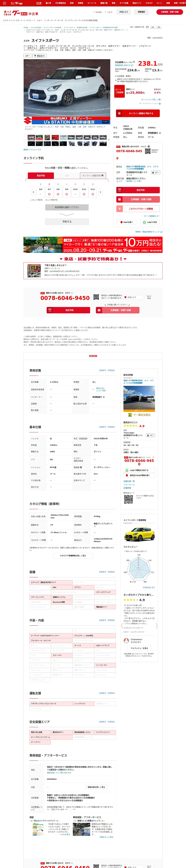Select 9/7 as visit date

(49, 192)
